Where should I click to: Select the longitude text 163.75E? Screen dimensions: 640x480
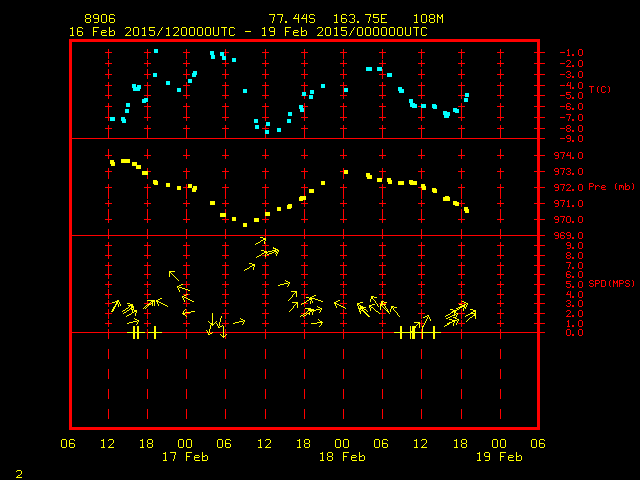coord(360,19)
